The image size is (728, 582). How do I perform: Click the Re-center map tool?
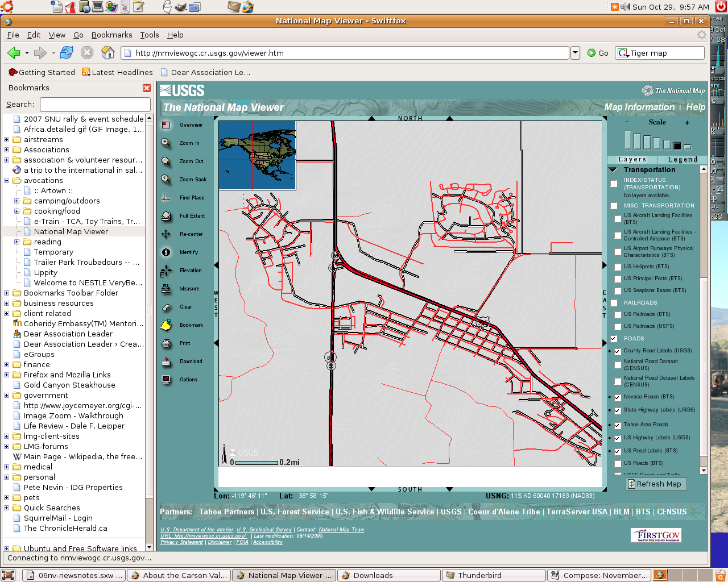(x=166, y=234)
